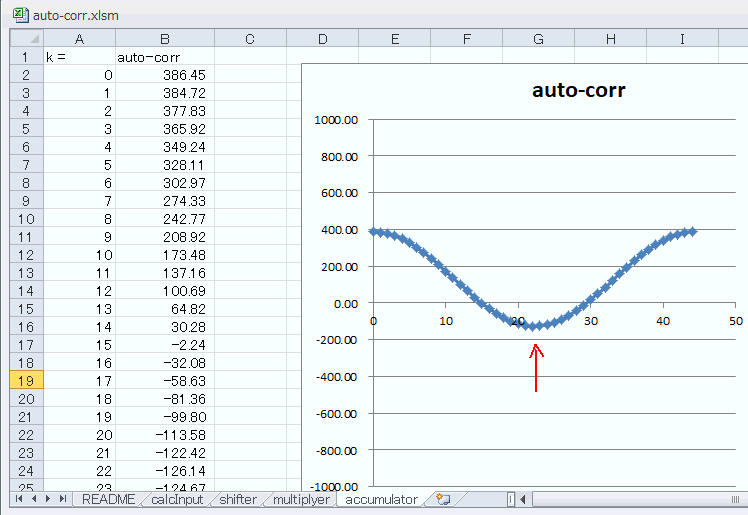Screen dimensions: 748x515
Task: Click the Select All corner triangle
Action: point(27,38)
